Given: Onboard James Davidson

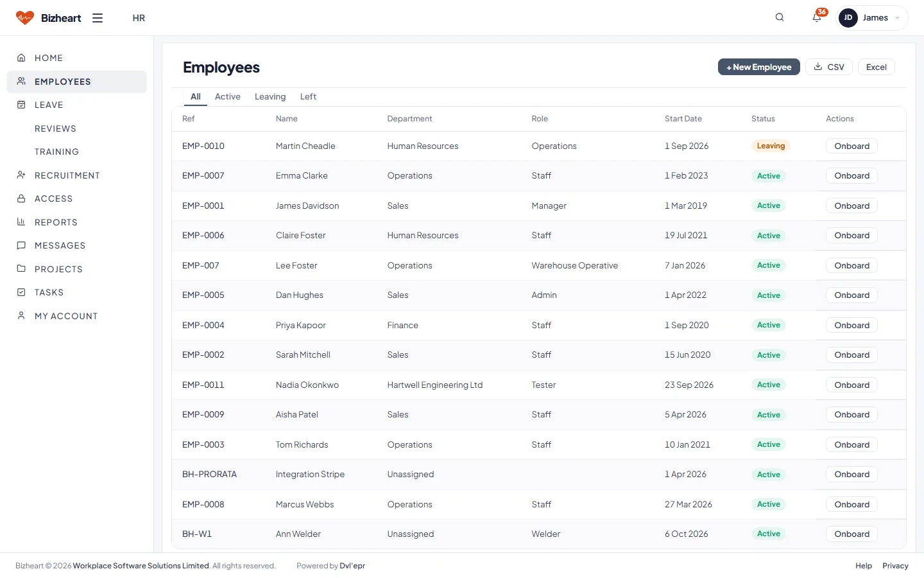Looking at the screenshot, I should click(851, 206).
